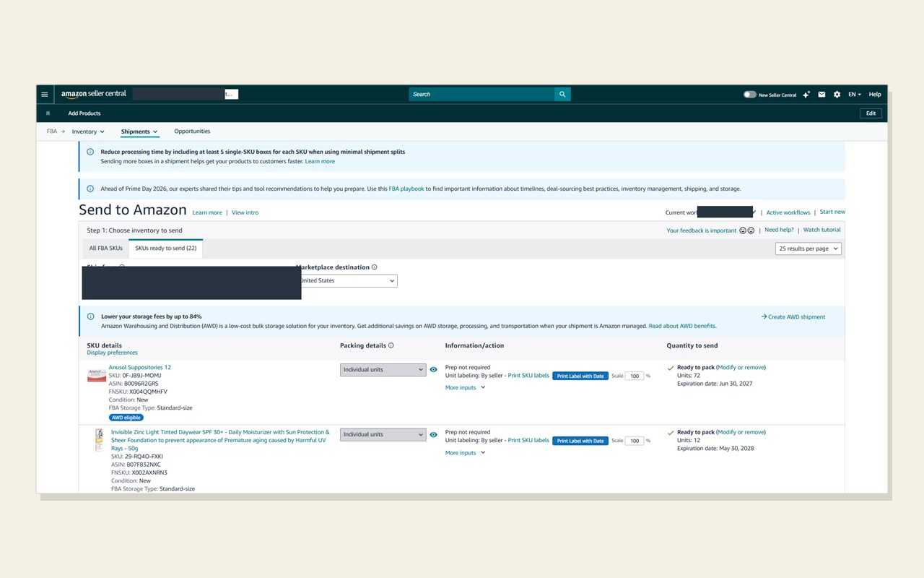This screenshot has height=578, width=924.
Task: Click the Search input field
Action: 481,95
